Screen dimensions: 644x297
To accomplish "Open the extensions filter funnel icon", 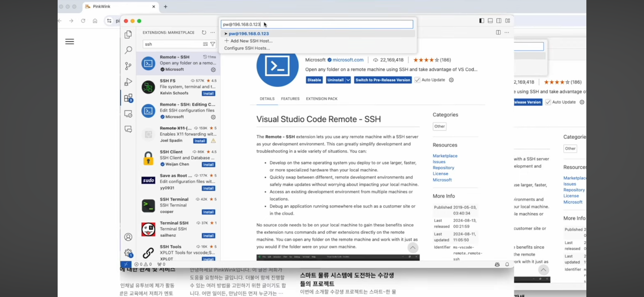I will click(x=213, y=44).
